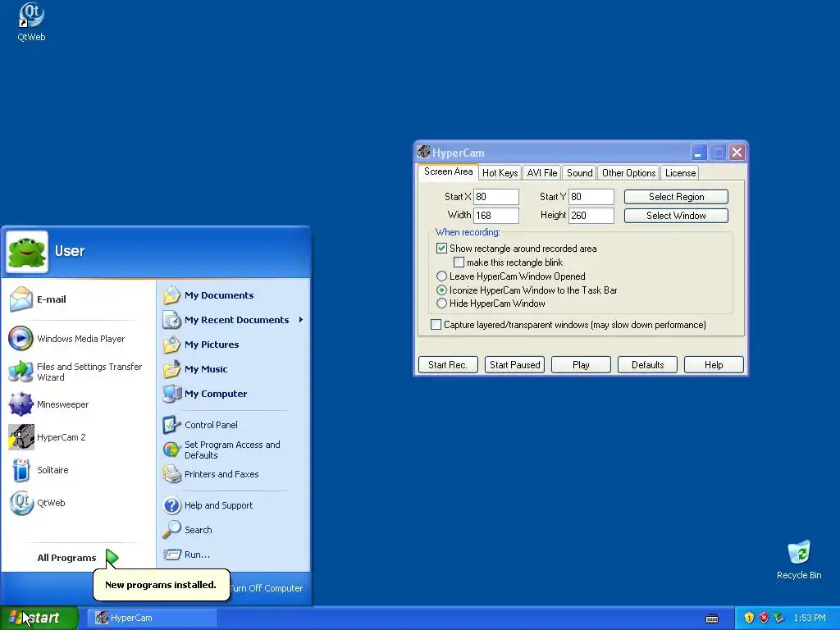The width and height of the screenshot is (840, 630).
Task: Enable make this rectangle blink
Action: (459, 262)
